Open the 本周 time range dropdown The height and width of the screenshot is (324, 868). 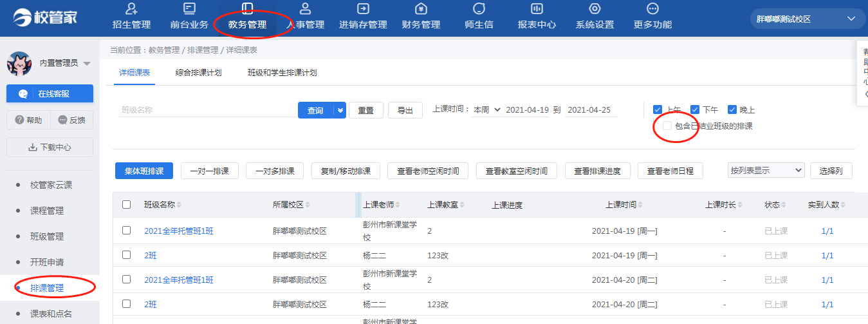click(x=487, y=110)
